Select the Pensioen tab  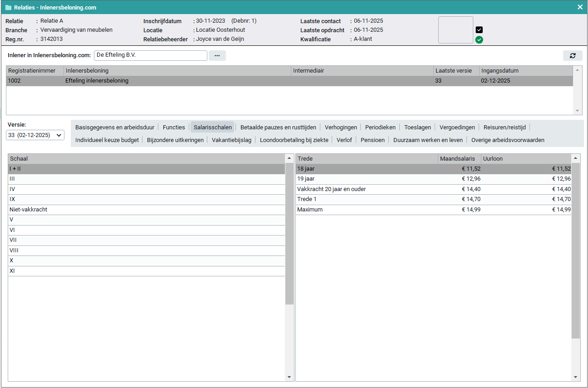[x=372, y=140]
